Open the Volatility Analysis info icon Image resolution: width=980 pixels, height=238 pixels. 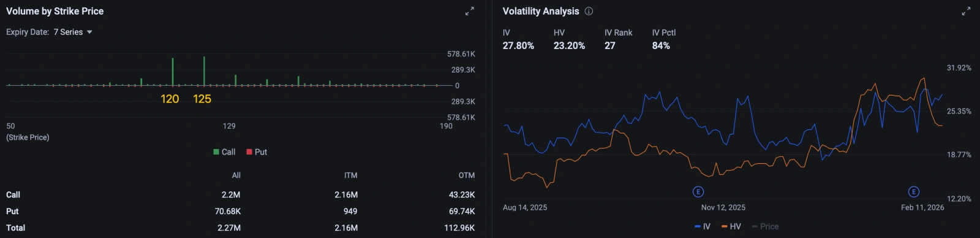pyautogui.click(x=589, y=11)
